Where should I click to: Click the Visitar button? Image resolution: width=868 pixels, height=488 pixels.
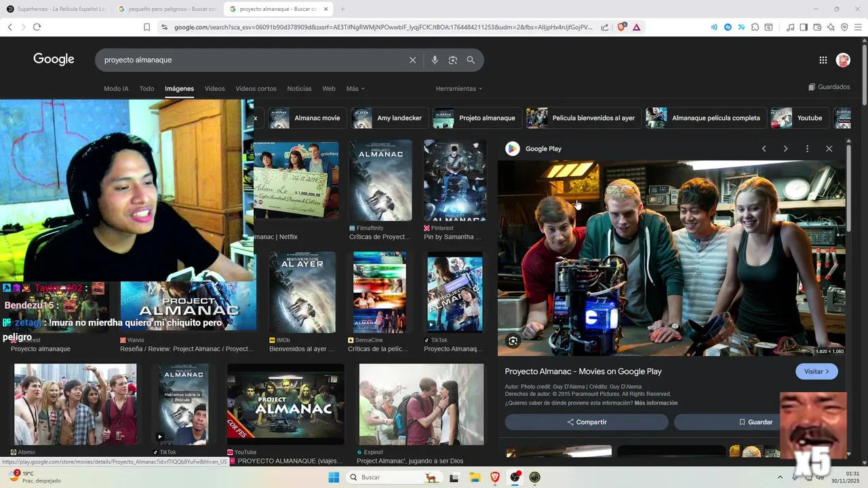(x=816, y=371)
